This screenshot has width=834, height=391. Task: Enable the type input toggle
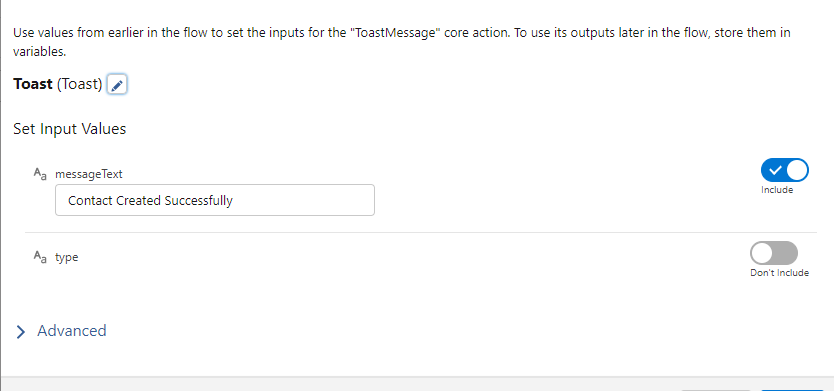774,253
